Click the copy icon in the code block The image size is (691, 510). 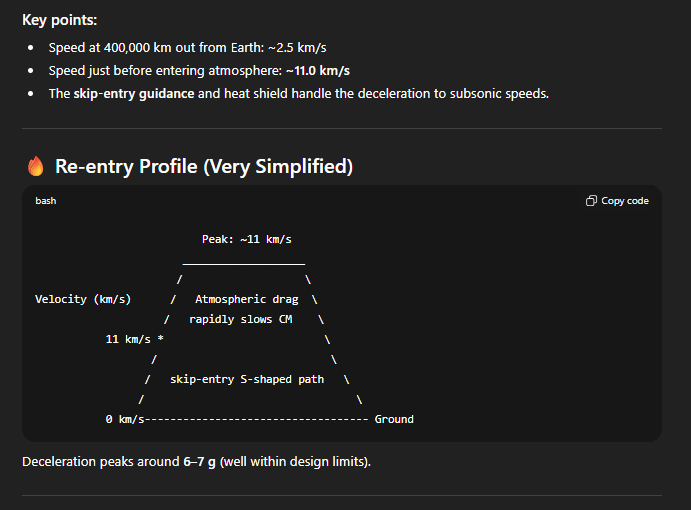(592, 201)
